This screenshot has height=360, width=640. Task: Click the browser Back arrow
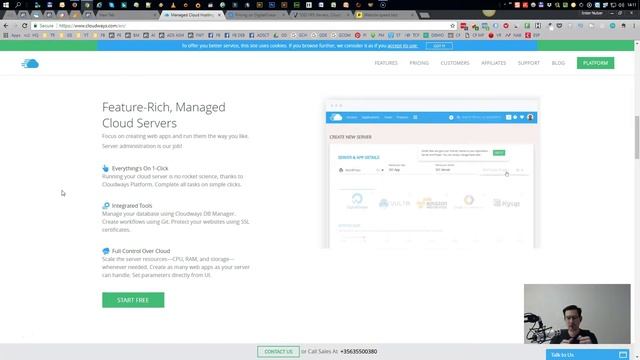6,26
